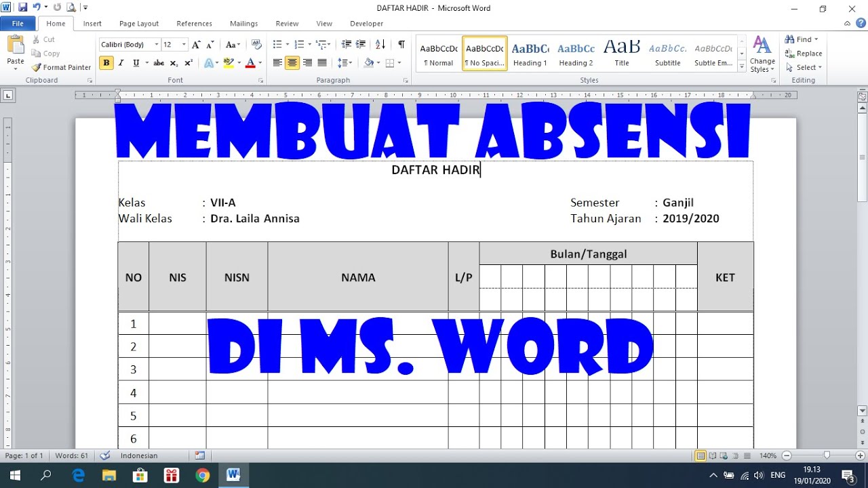Viewport: 868px width, 488px height.
Task: Click the Change Styles button
Action: pos(762,55)
